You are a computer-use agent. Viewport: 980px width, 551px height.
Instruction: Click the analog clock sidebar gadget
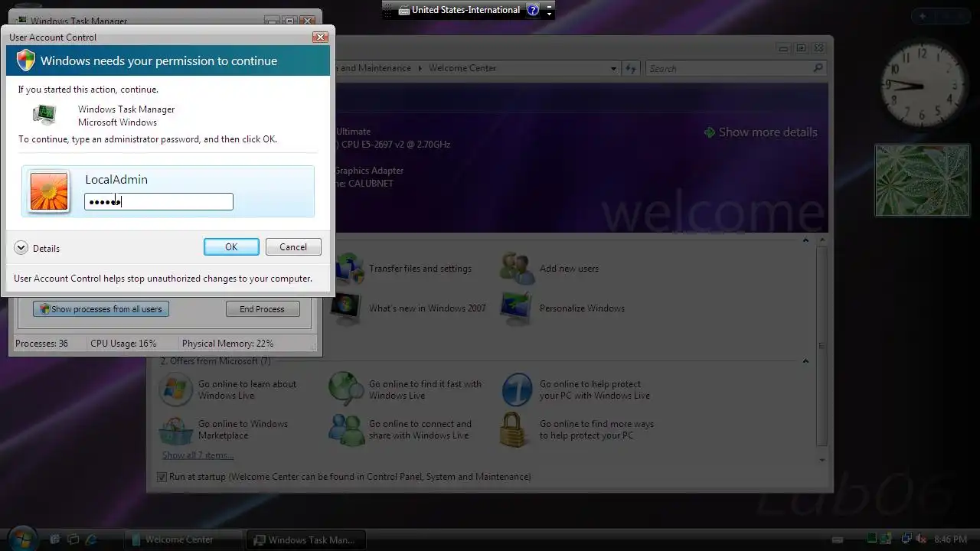tap(922, 85)
